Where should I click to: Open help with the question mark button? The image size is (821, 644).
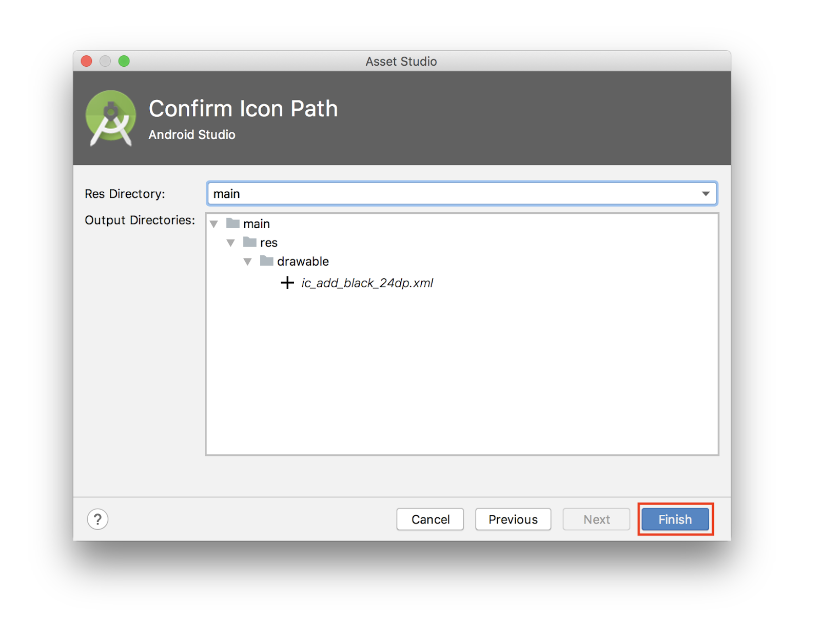tap(97, 519)
